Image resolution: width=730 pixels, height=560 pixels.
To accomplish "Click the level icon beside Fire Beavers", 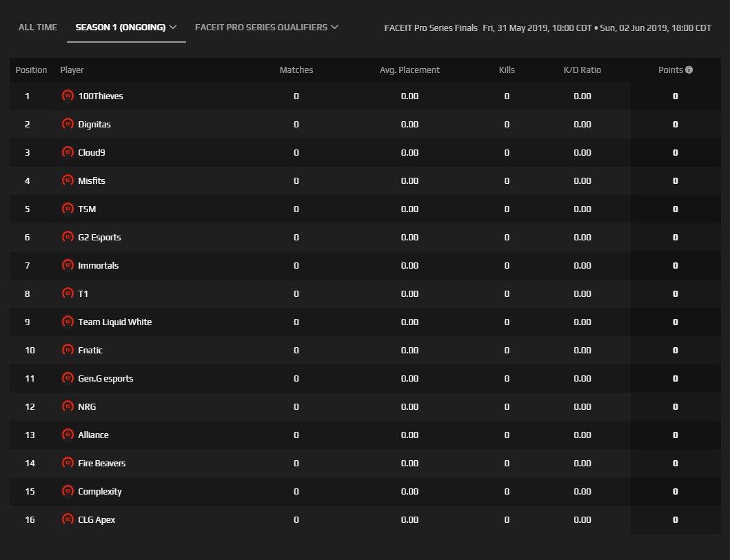I will click(x=68, y=463).
